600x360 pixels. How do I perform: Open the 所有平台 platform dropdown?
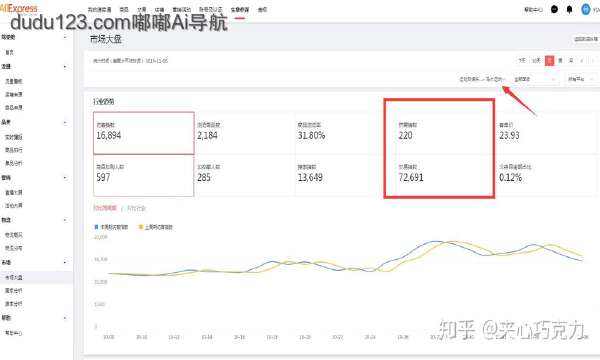[x=581, y=79]
